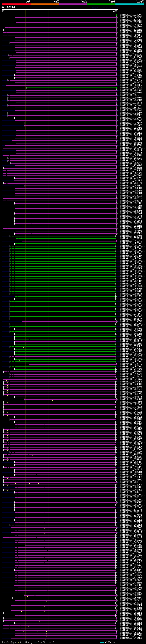Select subject label UniRef100_A8N4W8
The image size is (146, 644).
click(131, 329)
